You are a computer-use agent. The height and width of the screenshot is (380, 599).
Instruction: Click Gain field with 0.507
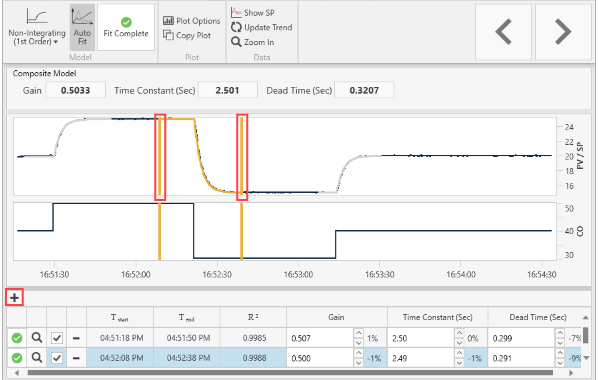click(320, 338)
